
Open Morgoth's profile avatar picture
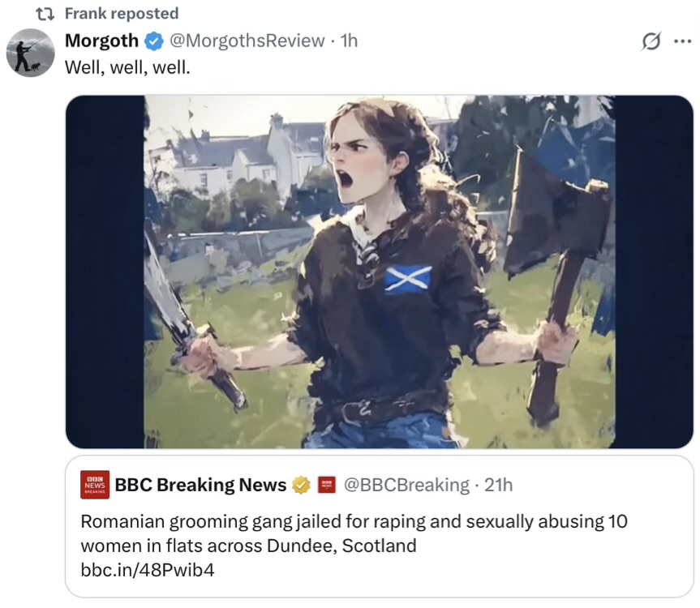[31, 53]
